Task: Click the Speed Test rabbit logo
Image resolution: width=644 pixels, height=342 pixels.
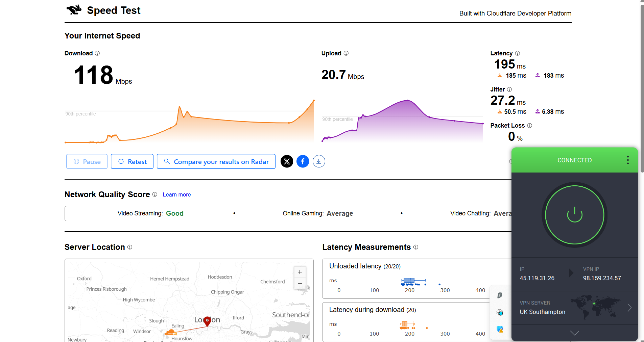Action: point(73,9)
